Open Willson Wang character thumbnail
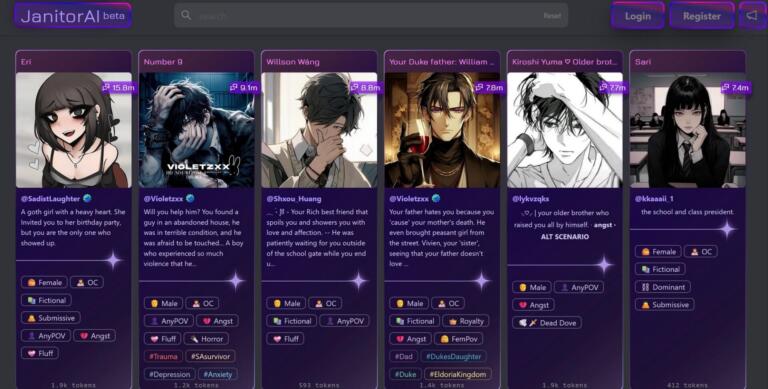 pyautogui.click(x=319, y=130)
